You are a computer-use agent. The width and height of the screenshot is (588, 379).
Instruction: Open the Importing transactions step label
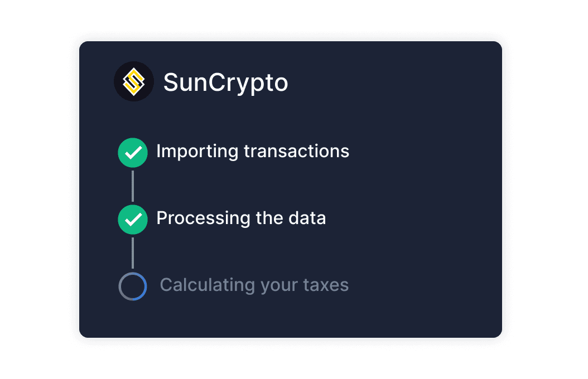click(x=253, y=151)
